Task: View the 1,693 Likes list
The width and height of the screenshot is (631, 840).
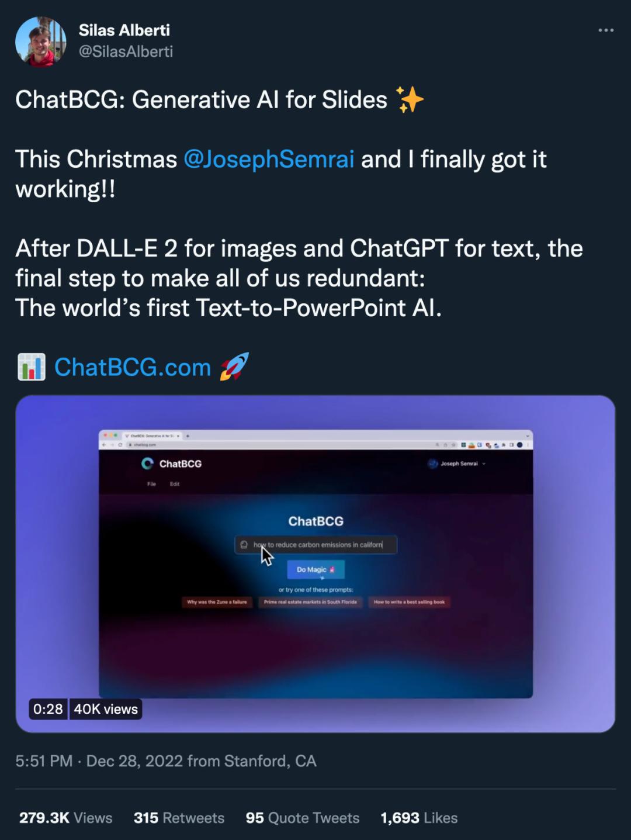Action: click(419, 818)
